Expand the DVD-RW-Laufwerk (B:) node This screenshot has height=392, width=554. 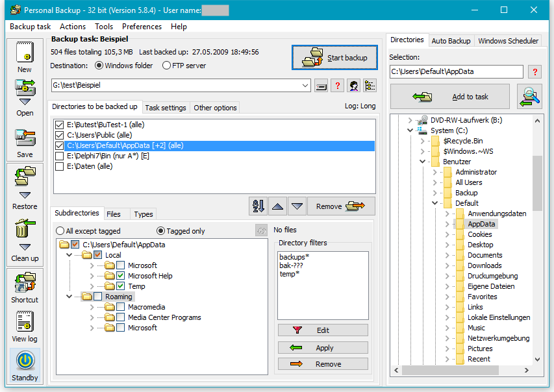click(x=410, y=120)
